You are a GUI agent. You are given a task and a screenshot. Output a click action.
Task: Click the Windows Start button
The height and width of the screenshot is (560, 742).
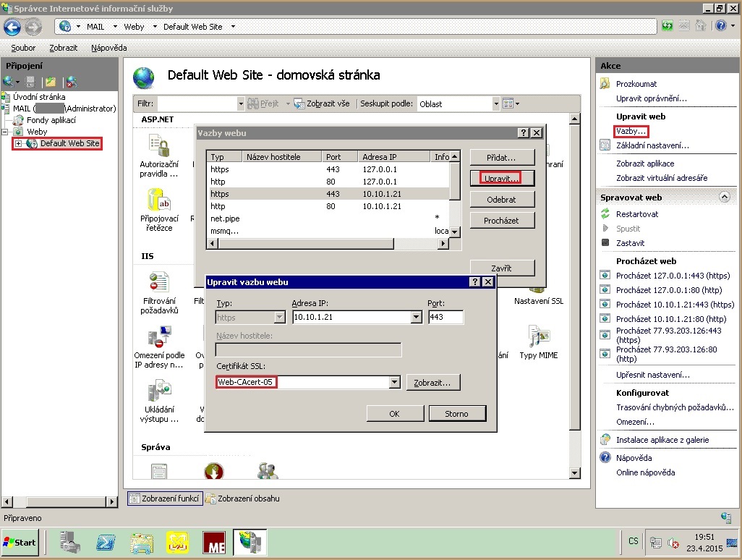pos(20,542)
